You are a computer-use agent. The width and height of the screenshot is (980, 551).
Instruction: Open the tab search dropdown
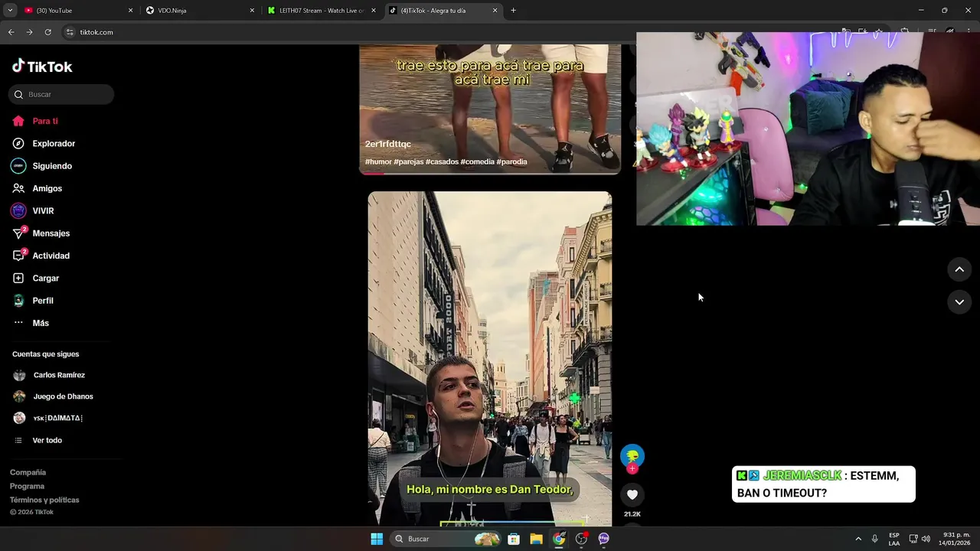pyautogui.click(x=10, y=11)
